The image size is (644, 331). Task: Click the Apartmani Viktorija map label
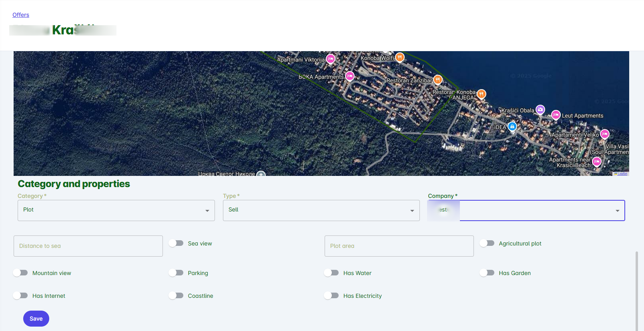pos(301,60)
